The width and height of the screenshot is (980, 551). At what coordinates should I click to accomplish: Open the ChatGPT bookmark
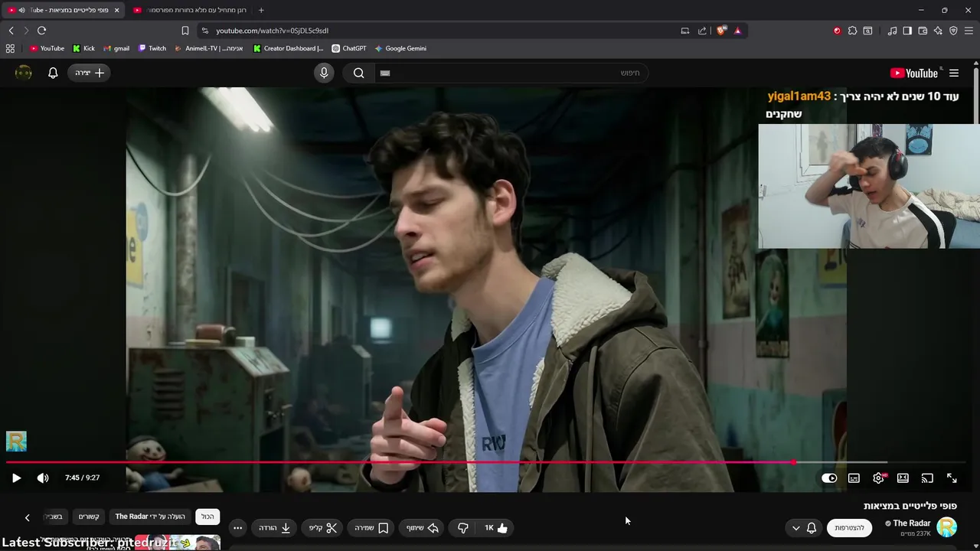348,48
